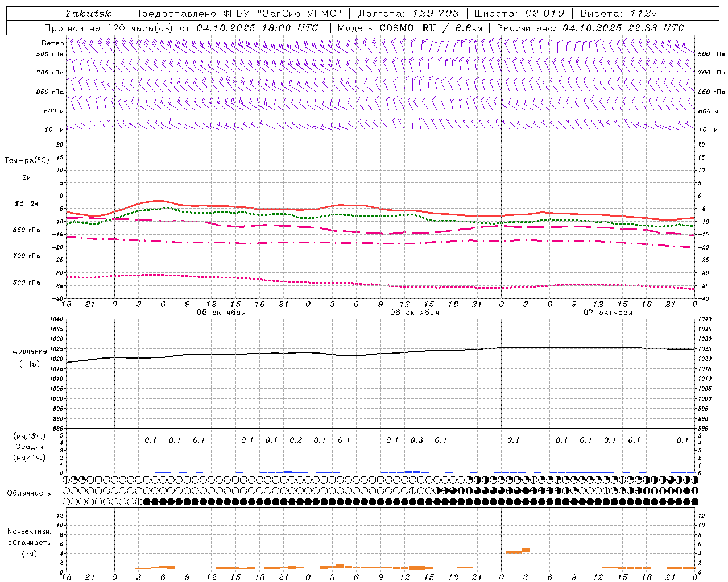Click the Тем-ра(°C) axis label

[27, 161]
